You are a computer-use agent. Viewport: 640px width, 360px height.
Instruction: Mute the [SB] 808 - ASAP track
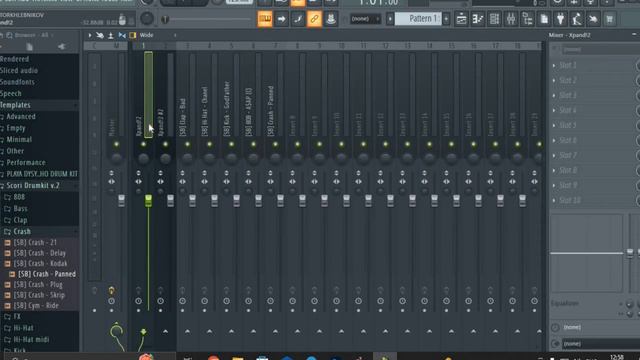pos(253,144)
